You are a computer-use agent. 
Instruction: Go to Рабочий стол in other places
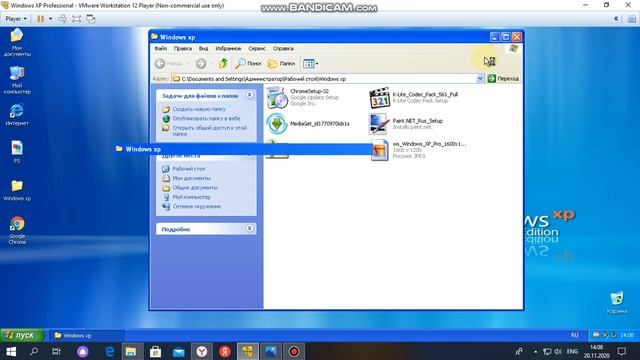189,169
